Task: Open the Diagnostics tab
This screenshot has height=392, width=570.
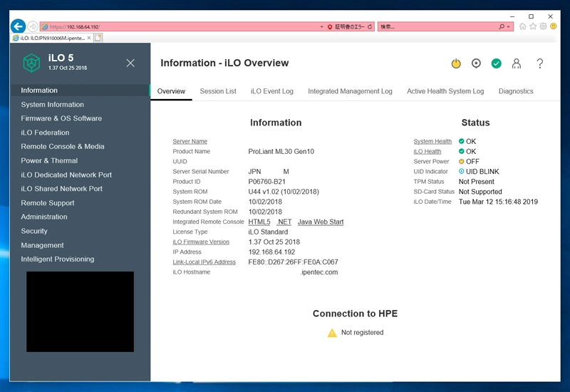Action: pyautogui.click(x=516, y=91)
